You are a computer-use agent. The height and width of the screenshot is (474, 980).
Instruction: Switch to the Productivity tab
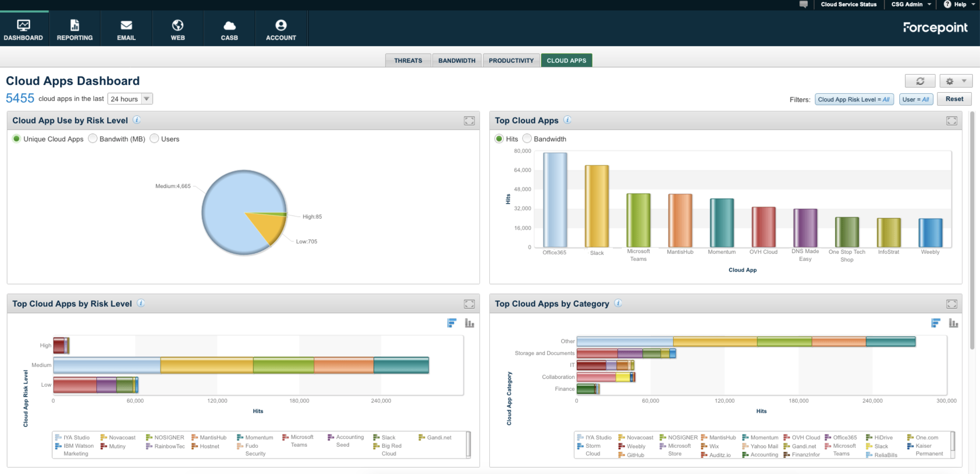(x=511, y=60)
